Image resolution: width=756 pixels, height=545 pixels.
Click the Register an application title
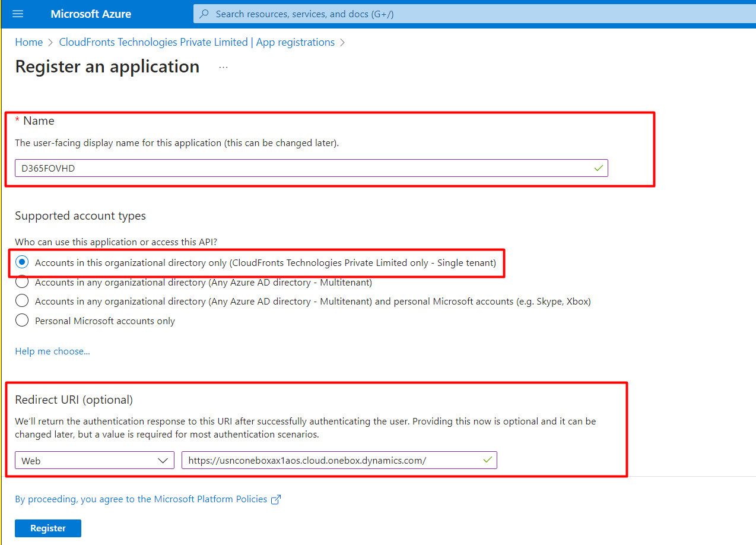click(x=107, y=66)
